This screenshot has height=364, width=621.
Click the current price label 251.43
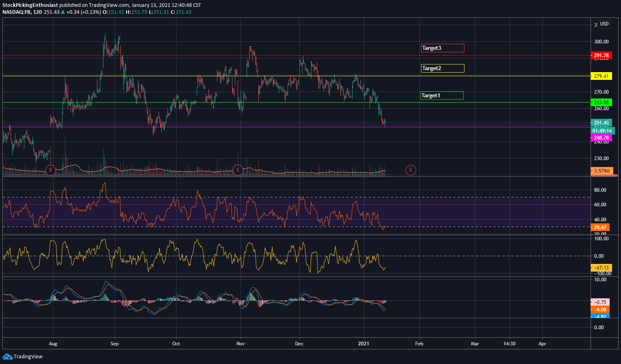point(601,123)
